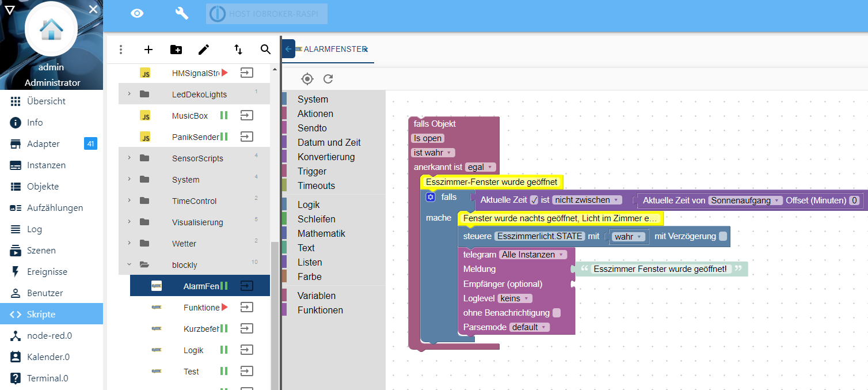Center the Blockly workspace with crosshair icon
This screenshot has height=390, width=868.
point(307,79)
